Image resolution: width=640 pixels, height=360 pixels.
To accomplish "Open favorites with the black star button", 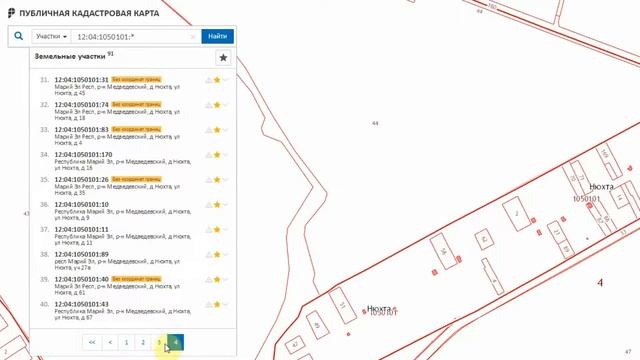I will [x=223, y=58].
